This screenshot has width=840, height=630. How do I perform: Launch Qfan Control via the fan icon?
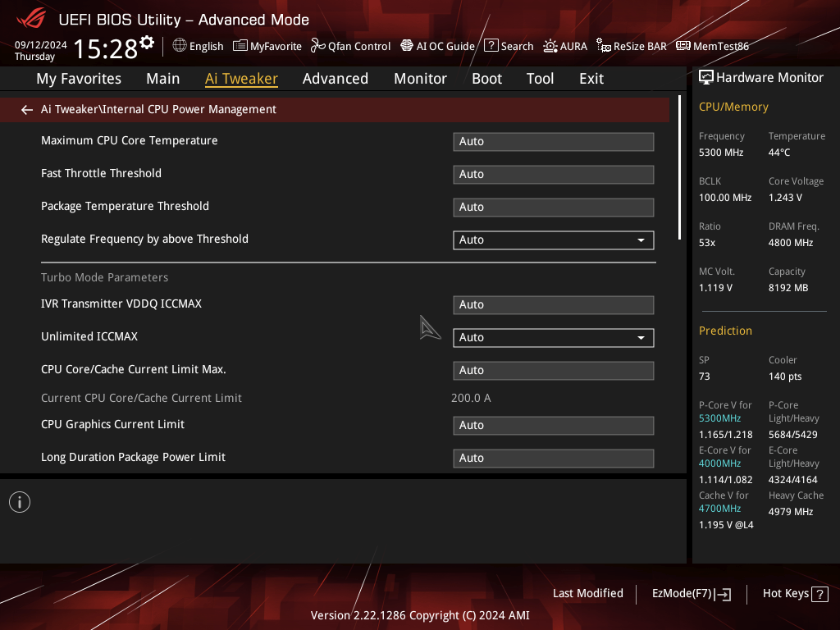[318, 46]
